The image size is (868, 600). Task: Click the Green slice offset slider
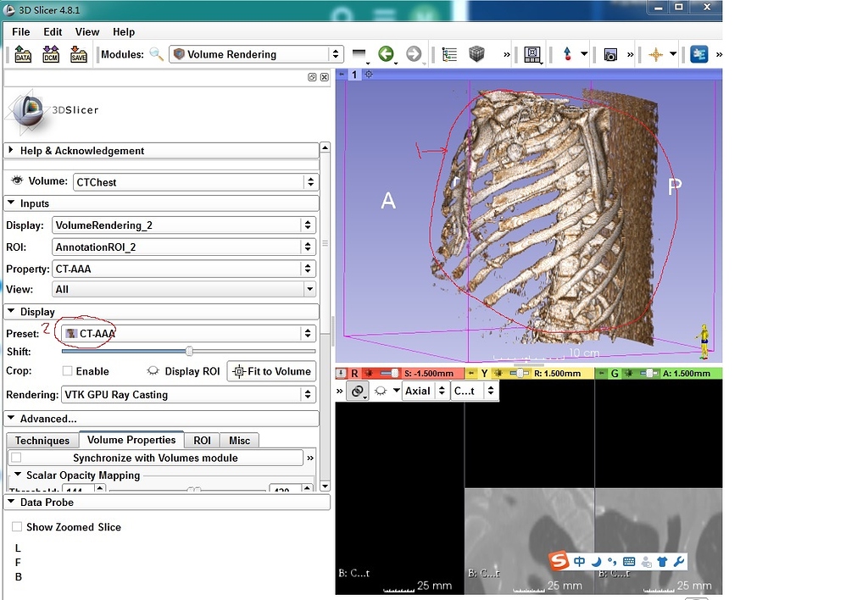point(649,374)
